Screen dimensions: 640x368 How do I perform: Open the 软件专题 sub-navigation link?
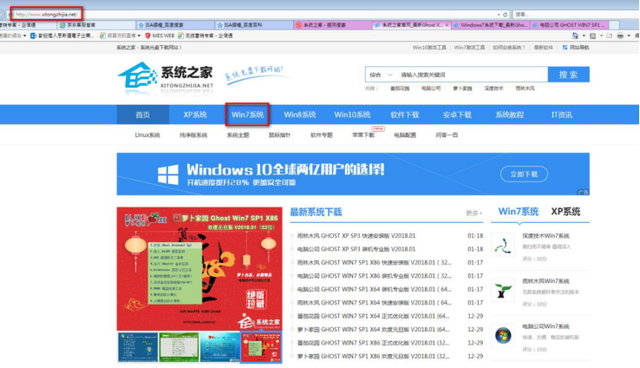pos(322,135)
